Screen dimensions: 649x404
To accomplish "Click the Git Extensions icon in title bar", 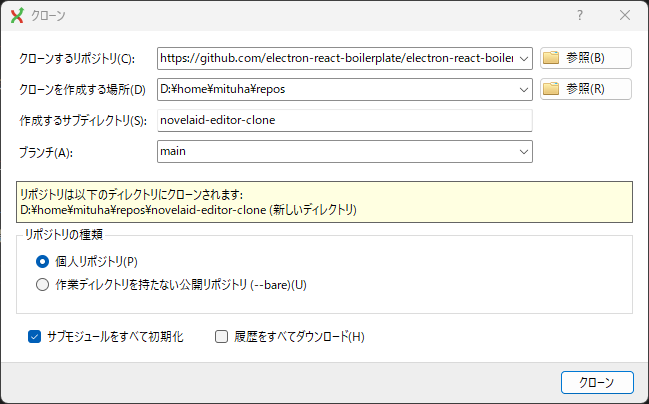I will (17, 16).
